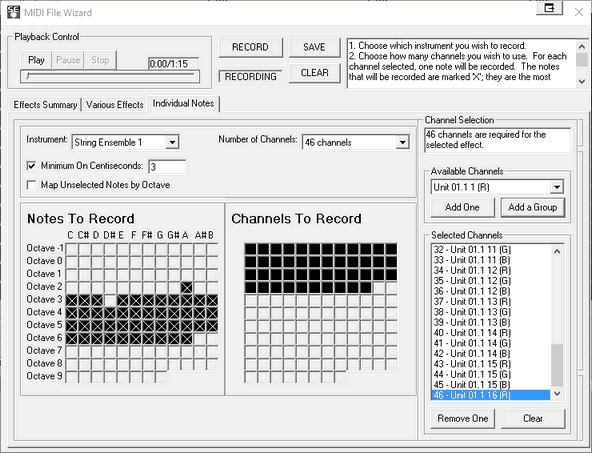The image size is (592, 453).
Task: Select channel 33 - Unit 01.1 11 (B)
Action: pos(491,260)
